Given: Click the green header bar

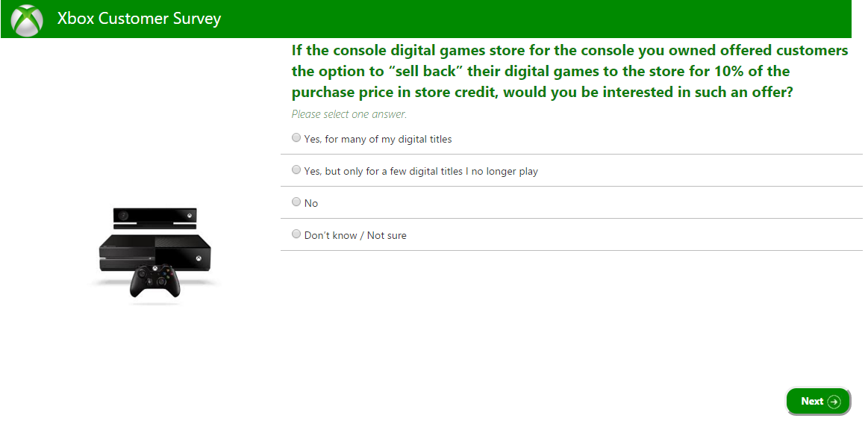Looking at the screenshot, I should click(522, 18).
